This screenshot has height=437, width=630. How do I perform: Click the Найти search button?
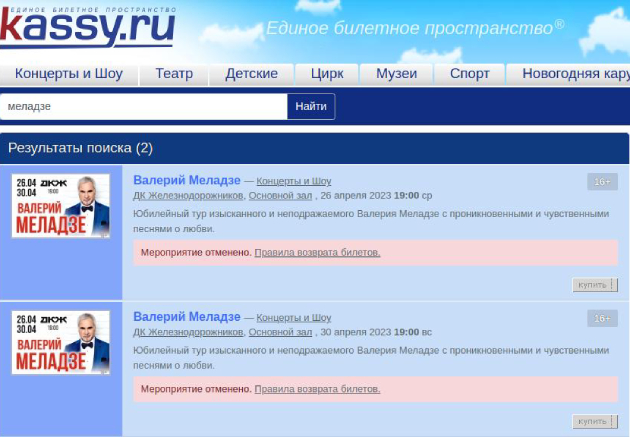311,106
